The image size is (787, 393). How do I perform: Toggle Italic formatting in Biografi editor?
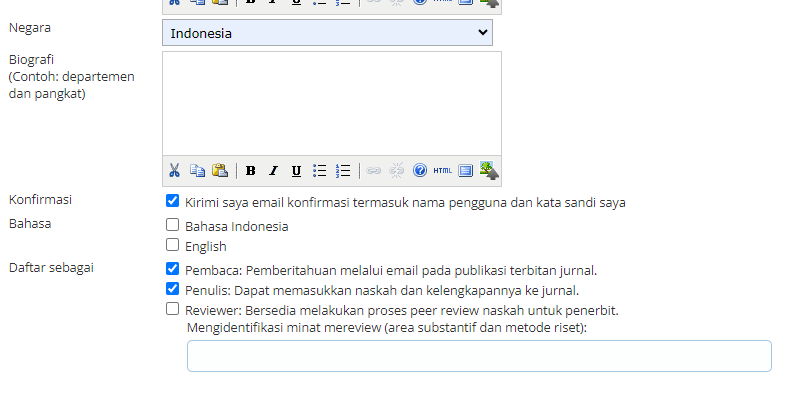pos(273,171)
